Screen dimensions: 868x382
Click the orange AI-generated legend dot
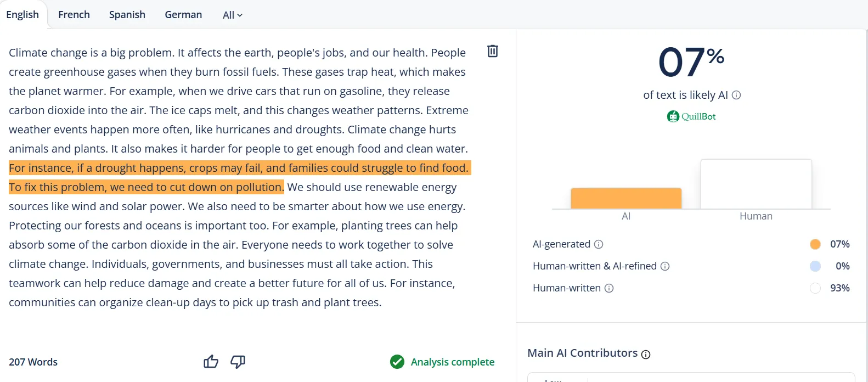[815, 244]
